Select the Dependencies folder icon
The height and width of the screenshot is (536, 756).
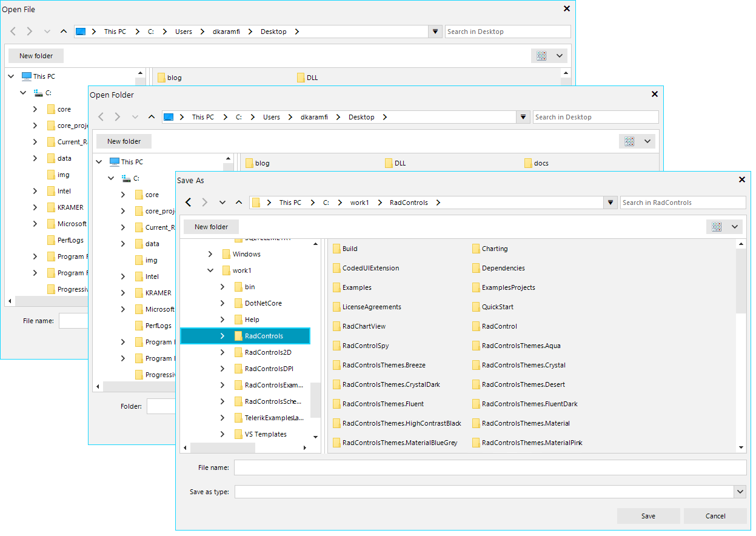[x=475, y=267]
